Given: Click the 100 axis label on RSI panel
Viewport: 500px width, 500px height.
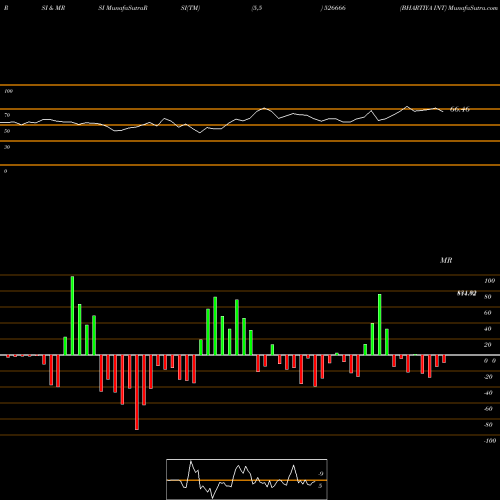Looking at the screenshot, I should [x=9, y=91].
